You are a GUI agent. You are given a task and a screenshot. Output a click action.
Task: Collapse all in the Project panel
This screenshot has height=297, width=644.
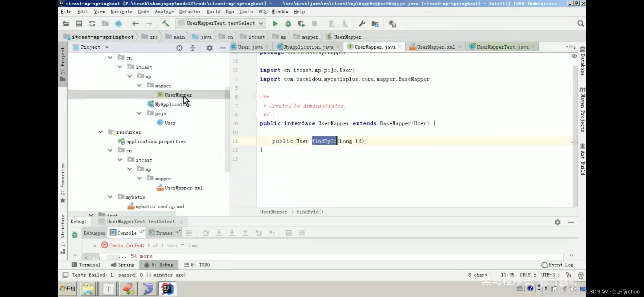coord(193,48)
